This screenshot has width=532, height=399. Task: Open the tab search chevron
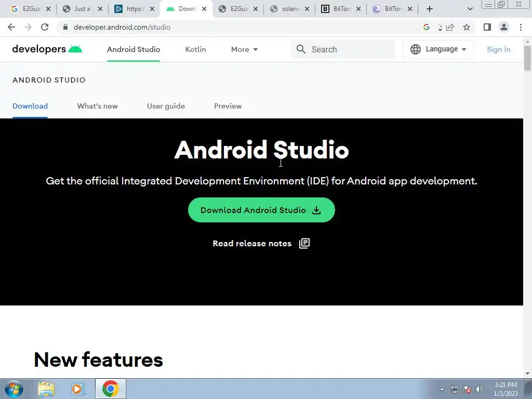(470, 9)
